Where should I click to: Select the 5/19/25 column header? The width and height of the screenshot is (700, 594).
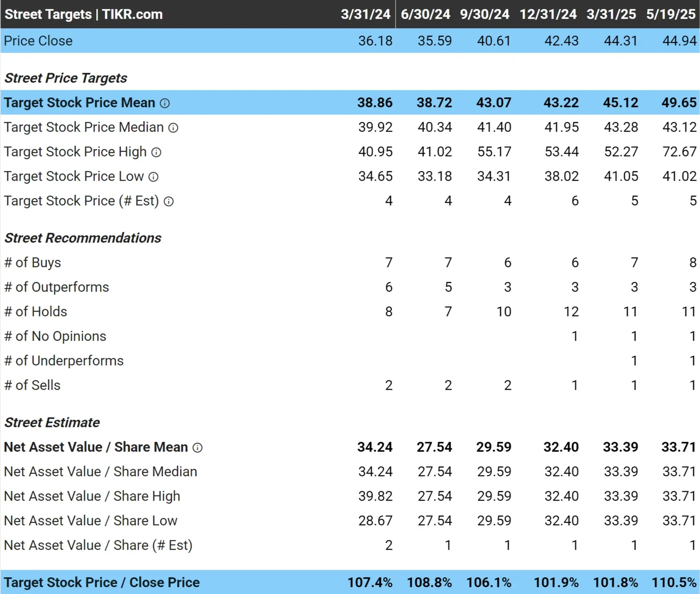pos(671,14)
